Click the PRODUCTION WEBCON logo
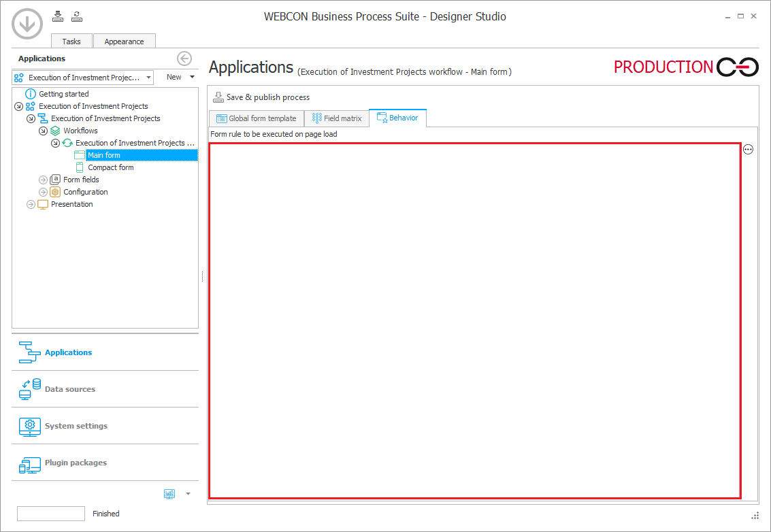Screen dimensions: 771x532 pyautogui.click(x=686, y=67)
